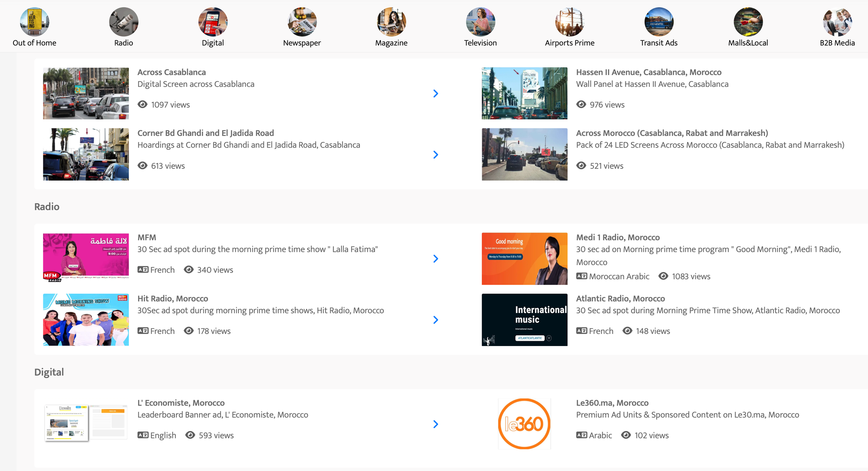
Task: Open Across Morocco LED screens pack title
Action: (x=672, y=133)
